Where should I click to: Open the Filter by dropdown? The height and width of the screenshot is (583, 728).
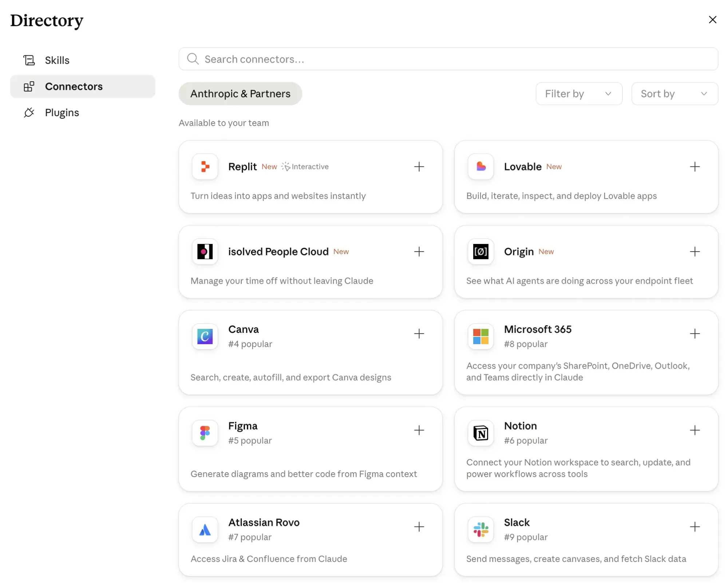(579, 94)
